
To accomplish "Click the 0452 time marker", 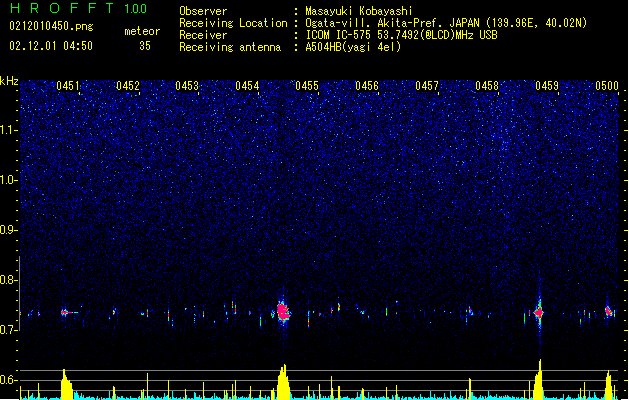I will [x=128, y=85].
